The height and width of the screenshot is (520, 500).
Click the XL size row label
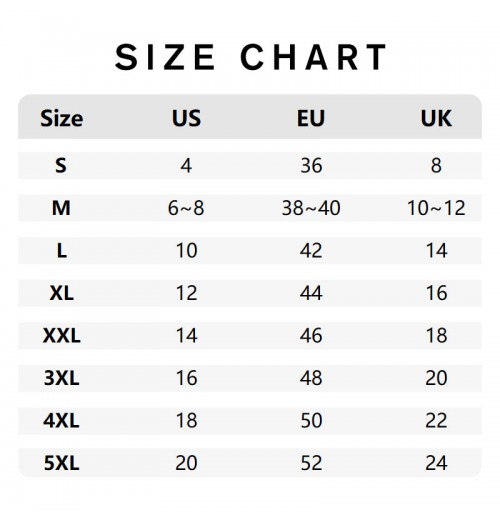pos(62,293)
